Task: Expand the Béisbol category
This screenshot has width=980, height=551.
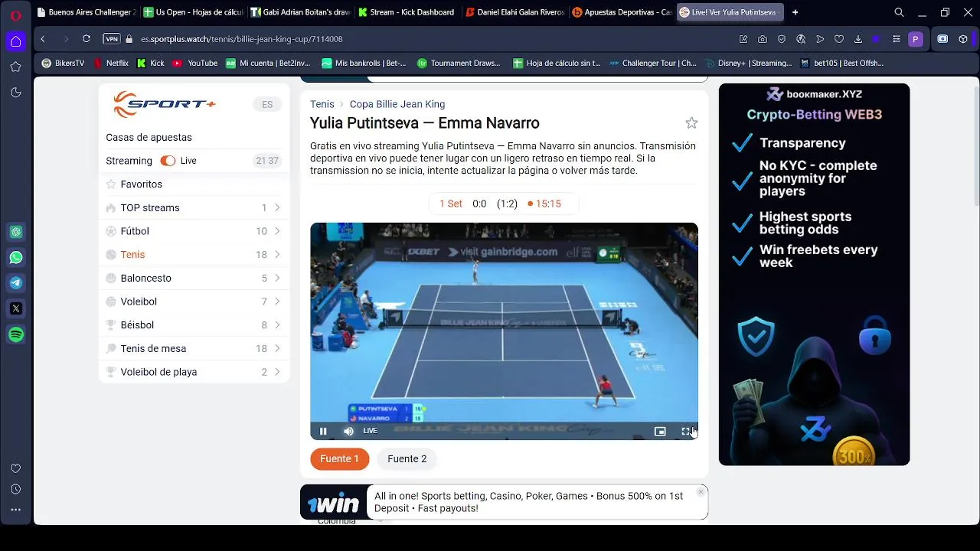Action: (194, 325)
